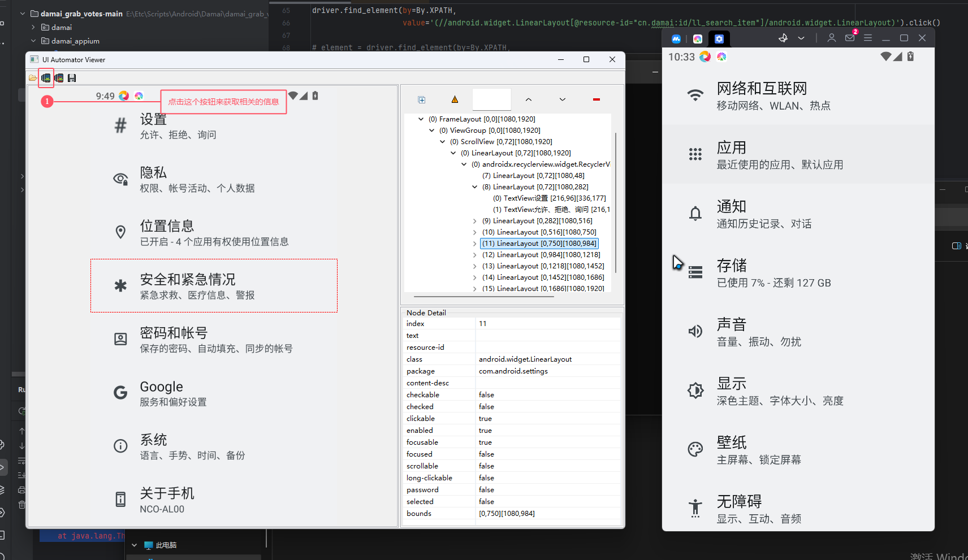Collapse damai_grab_votes-main project folder
Viewport: 968px width, 560px height.
tap(23, 14)
